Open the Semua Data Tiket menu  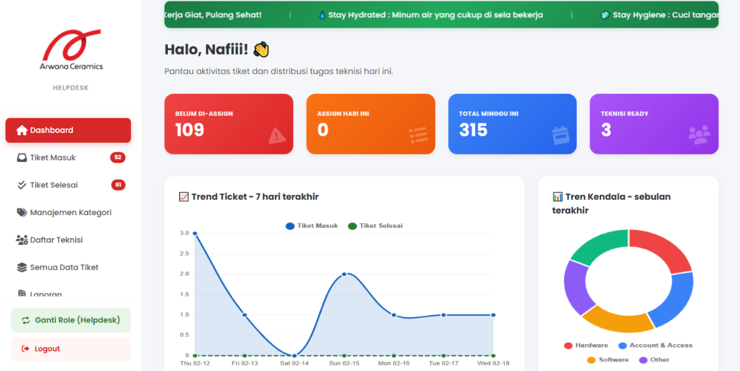[x=68, y=267]
